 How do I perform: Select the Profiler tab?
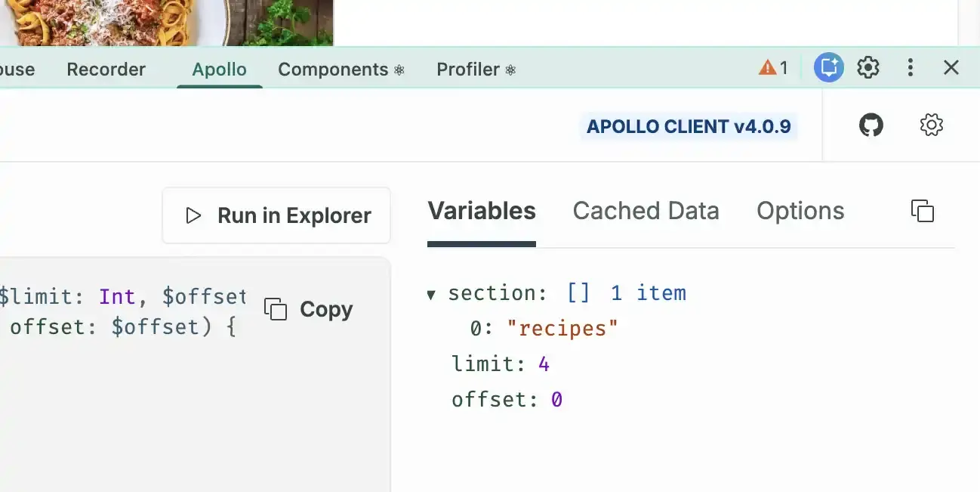pos(468,69)
